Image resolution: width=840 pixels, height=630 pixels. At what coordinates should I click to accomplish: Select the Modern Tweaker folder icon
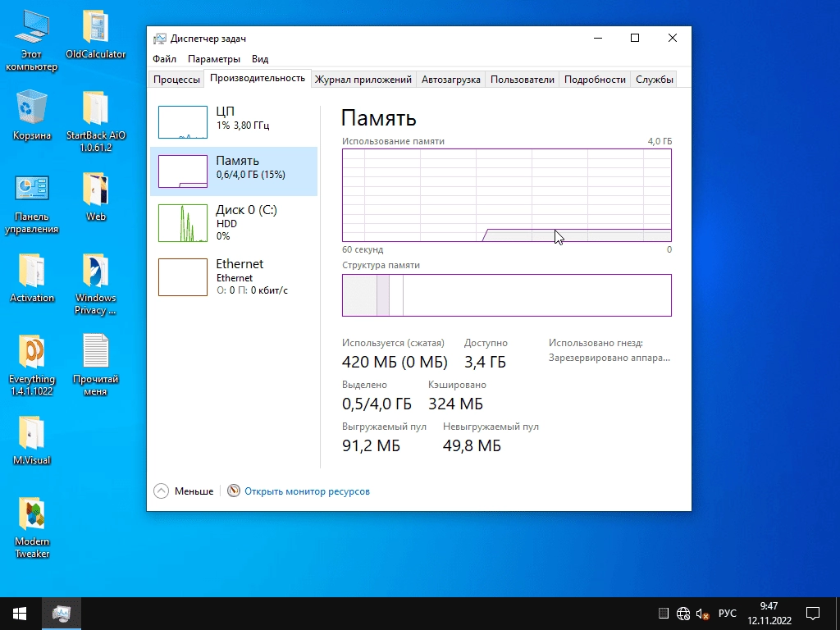coord(32,527)
